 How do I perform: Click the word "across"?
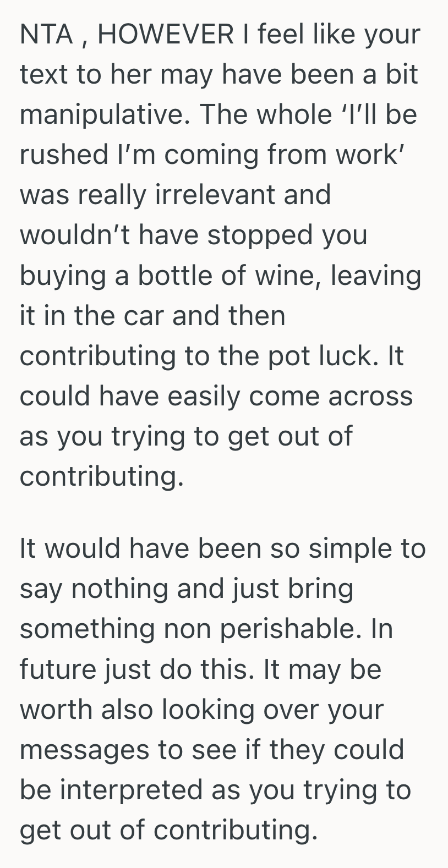point(370,395)
